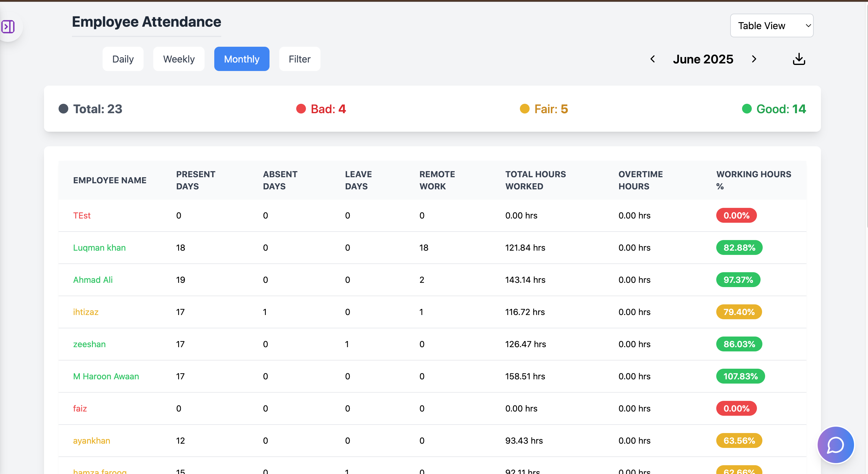Open employee faiz
This screenshot has height=474, width=868.
[x=80, y=409]
